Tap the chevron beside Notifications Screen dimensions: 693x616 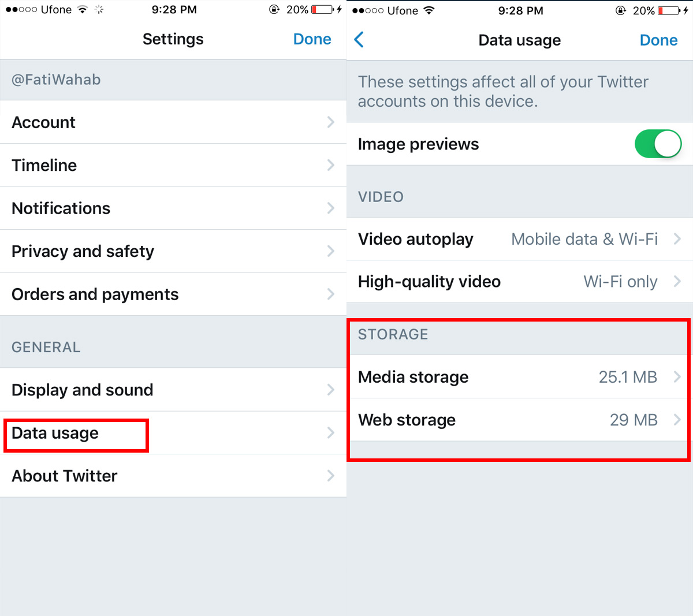331,208
